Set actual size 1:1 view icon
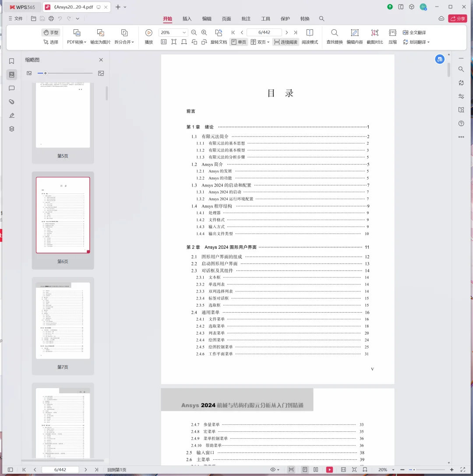The width and height of the screenshot is (473, 476). click(x=164, y=42)
